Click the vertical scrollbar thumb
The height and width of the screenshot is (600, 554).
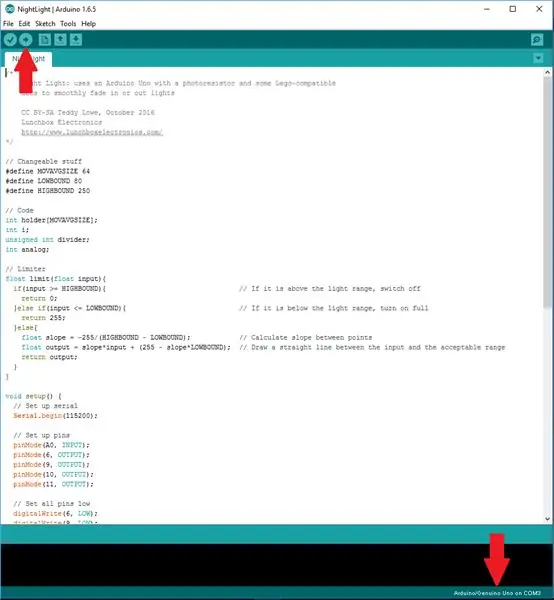[x=547, y=191]
